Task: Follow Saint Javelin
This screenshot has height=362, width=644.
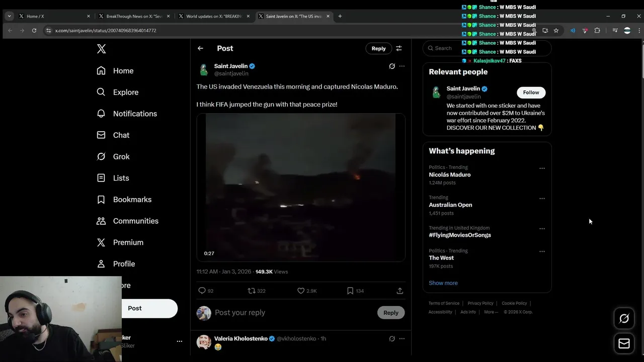Action: pyautogui.click(x=531, y=93)
